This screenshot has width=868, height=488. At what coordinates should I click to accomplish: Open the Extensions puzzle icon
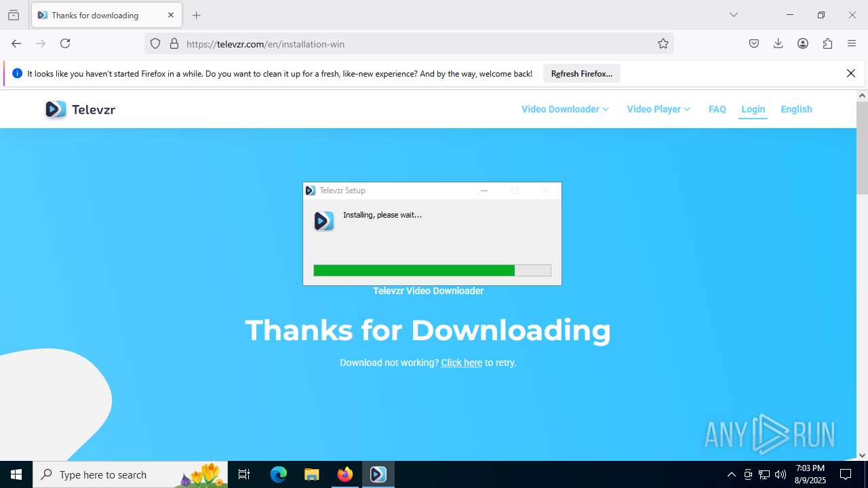(x=827, y=43)
